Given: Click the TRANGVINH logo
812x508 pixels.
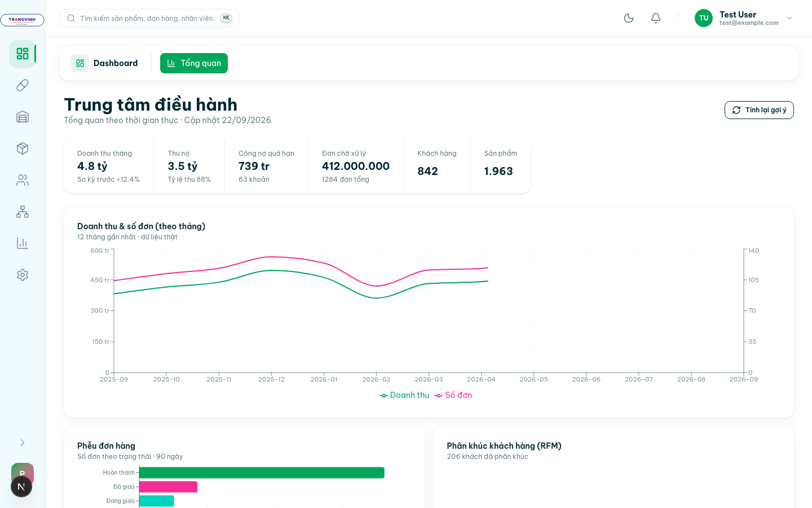Looking at the screenshot, I should coord(23,20).
